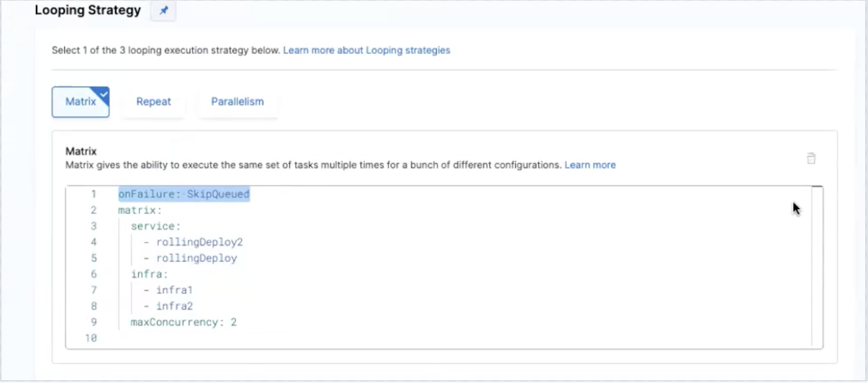Click the pin icon beside Looping Strategy
868x383 pixels.
click(x=163, y=11)
